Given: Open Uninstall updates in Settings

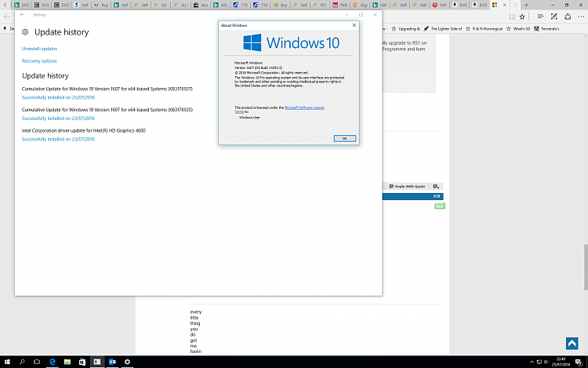Looking at the screenshot, I should pos(39,49).
